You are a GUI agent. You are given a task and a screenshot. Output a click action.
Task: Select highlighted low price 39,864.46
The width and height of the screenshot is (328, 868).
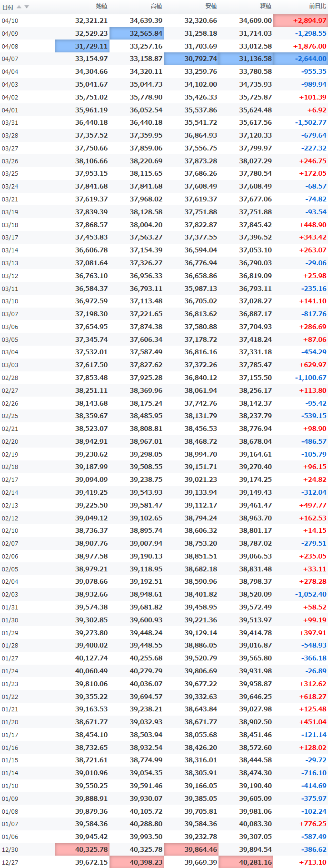(x=192, y=849)
